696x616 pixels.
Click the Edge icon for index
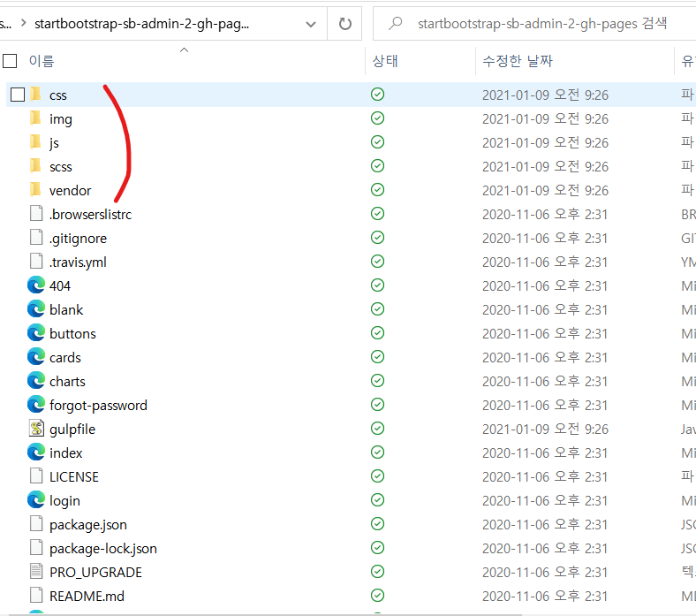(36, 452)
